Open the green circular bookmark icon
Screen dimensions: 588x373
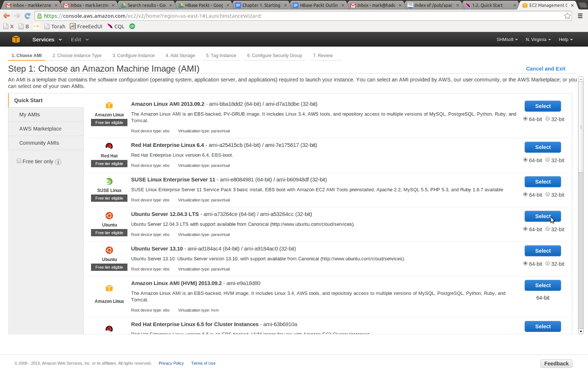[132, 26]
